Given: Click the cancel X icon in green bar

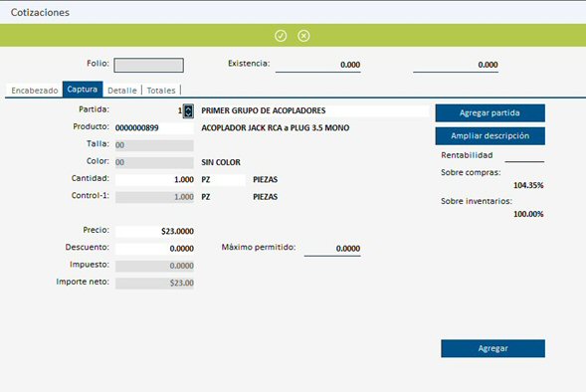Looking at the screenshot, I should pyautogui.click(x=303, y=36).
